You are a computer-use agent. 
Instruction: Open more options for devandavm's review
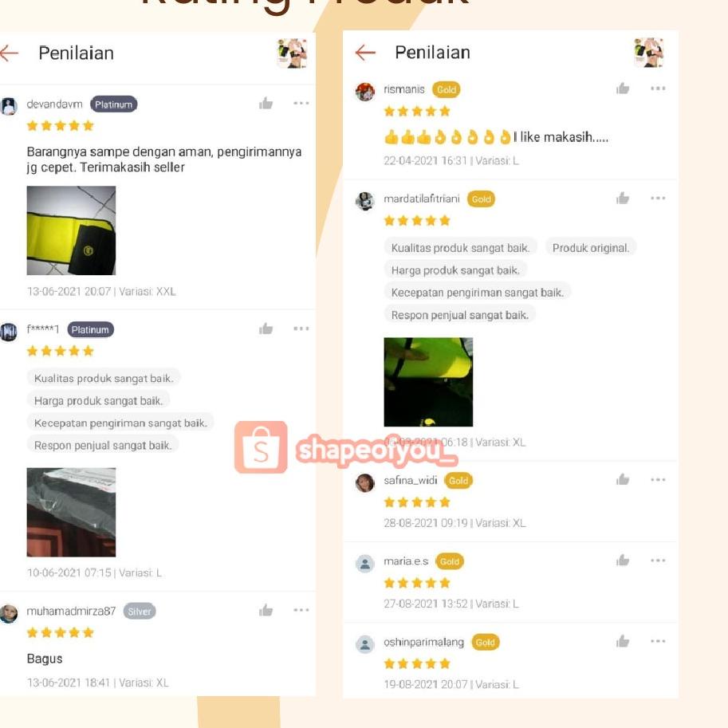(301, 103)
